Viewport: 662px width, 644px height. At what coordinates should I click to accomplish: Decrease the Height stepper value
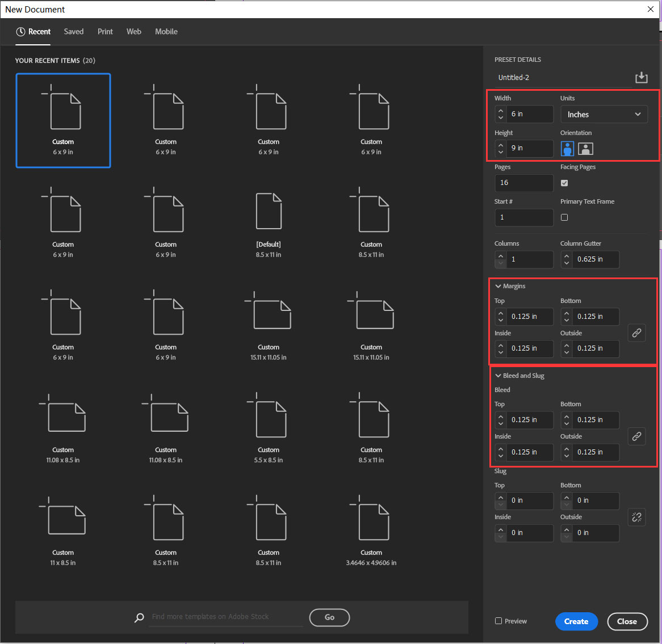pyautogui.click(x=501, y=152)
